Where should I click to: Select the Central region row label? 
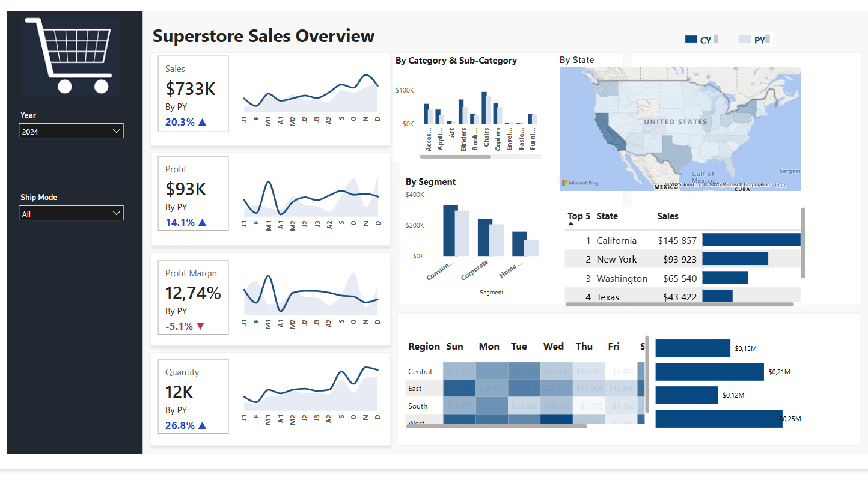pos(420,372)
